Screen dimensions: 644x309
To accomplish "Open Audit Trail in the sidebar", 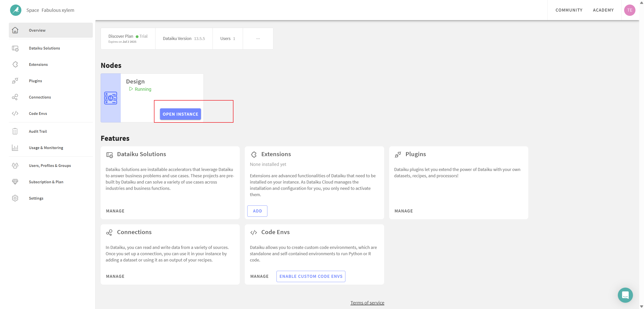I will coord(51,131).
